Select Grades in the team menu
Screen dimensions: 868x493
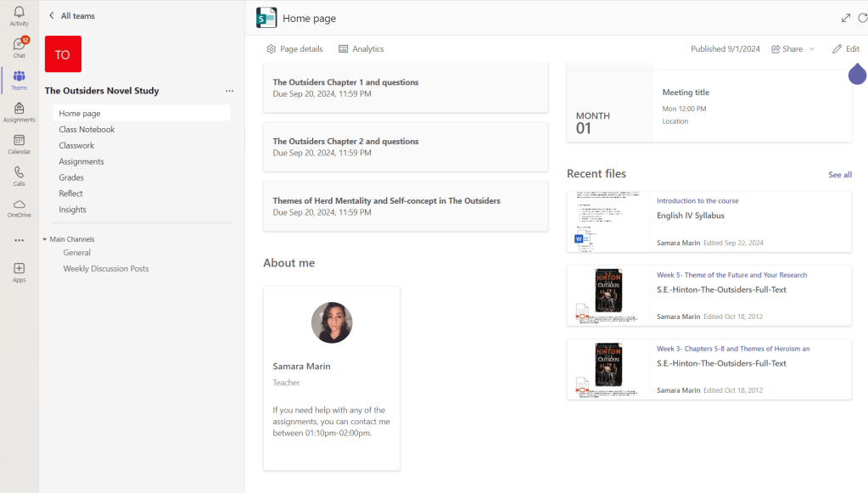coord(71,177)
